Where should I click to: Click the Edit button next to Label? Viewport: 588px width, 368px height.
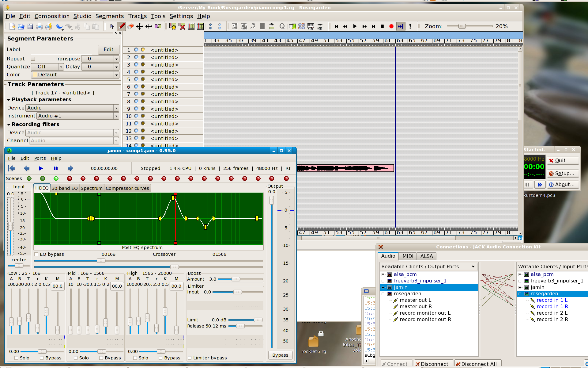(x=108, y=49)
